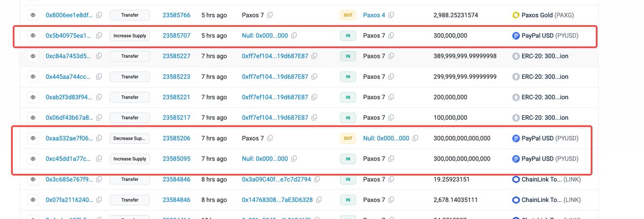The width and height of the screenshot is (644, 219).
Task: Open block 23585095
Action: point(177,159)
